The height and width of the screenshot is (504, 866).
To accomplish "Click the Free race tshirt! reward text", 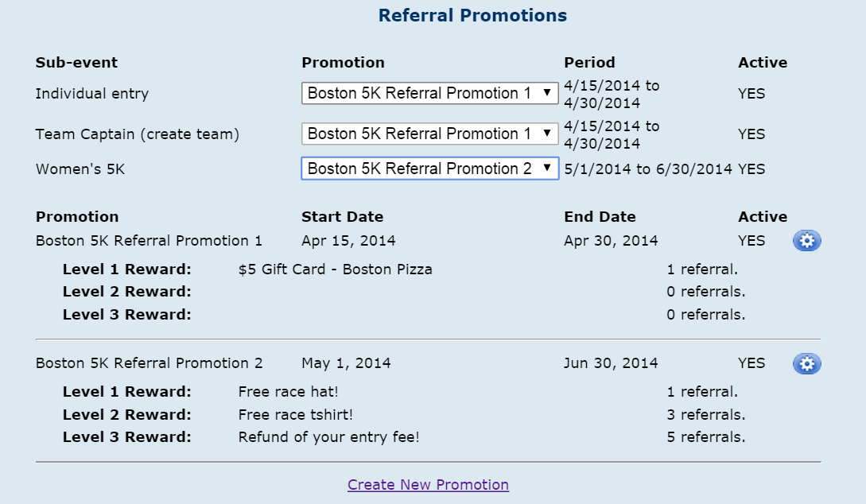I will (295, 415).
